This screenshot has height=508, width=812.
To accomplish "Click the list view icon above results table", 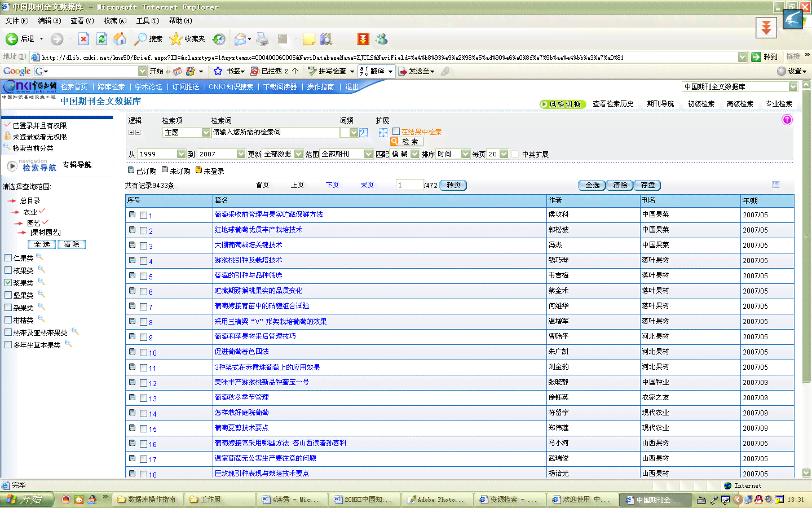I will [776, 185].
